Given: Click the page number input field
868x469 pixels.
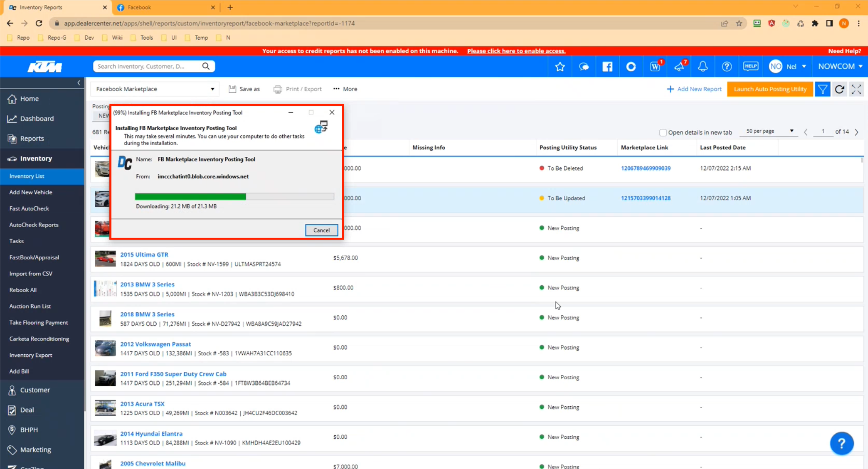Looking at the screenshot, I should pyautogui.click(x=823, y=132).
